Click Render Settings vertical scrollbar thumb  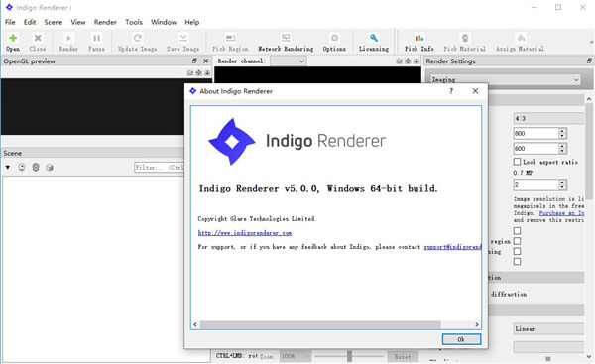click(589, 152)
